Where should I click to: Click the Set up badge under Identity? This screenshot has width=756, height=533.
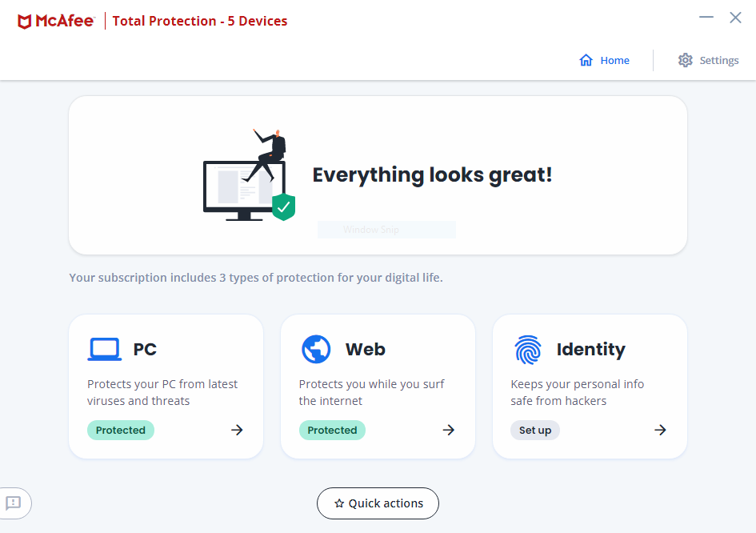[x=535, y=431]
